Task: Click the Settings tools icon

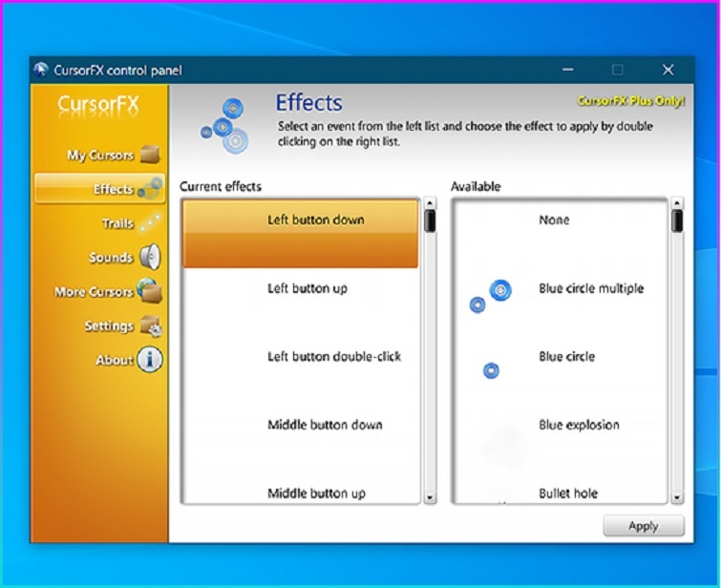Action: click(150, 326)
